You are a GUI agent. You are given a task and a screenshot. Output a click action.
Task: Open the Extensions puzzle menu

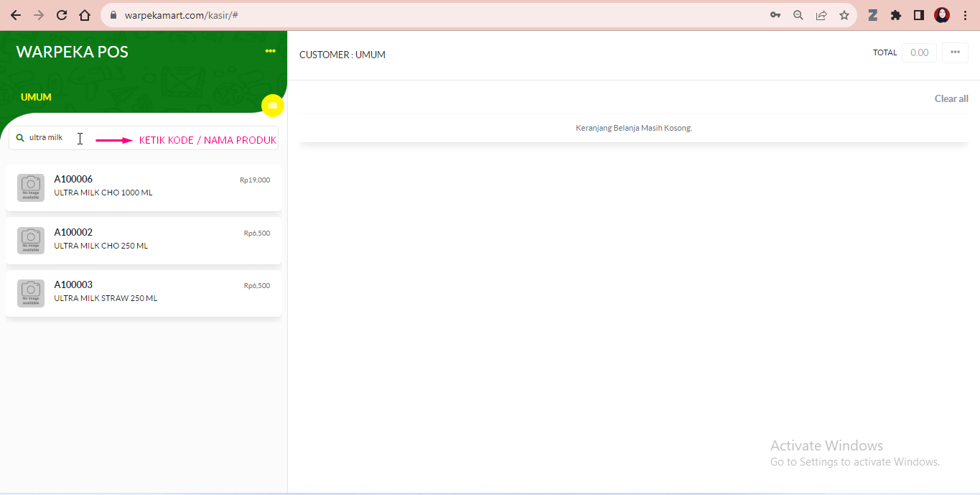coord(896,15)
